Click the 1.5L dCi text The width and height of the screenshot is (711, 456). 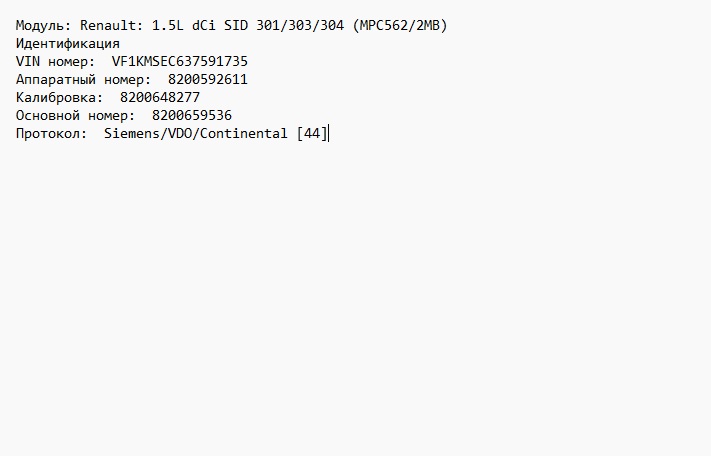click(x=184, y=25)
